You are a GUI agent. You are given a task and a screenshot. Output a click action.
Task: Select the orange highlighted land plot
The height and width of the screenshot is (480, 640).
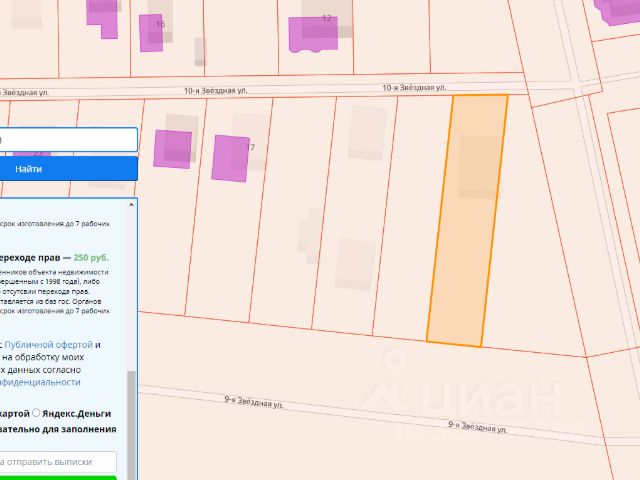(467, 220)
